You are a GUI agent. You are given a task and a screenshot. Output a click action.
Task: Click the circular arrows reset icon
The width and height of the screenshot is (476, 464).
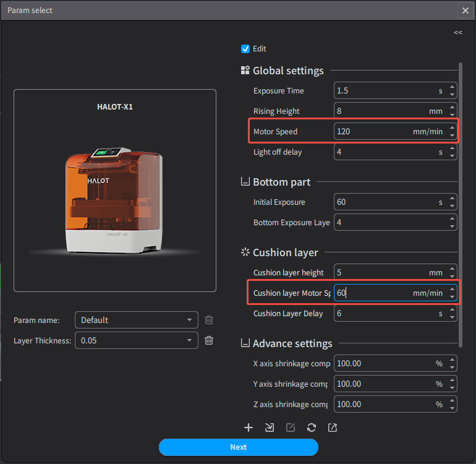pos(312,427)
